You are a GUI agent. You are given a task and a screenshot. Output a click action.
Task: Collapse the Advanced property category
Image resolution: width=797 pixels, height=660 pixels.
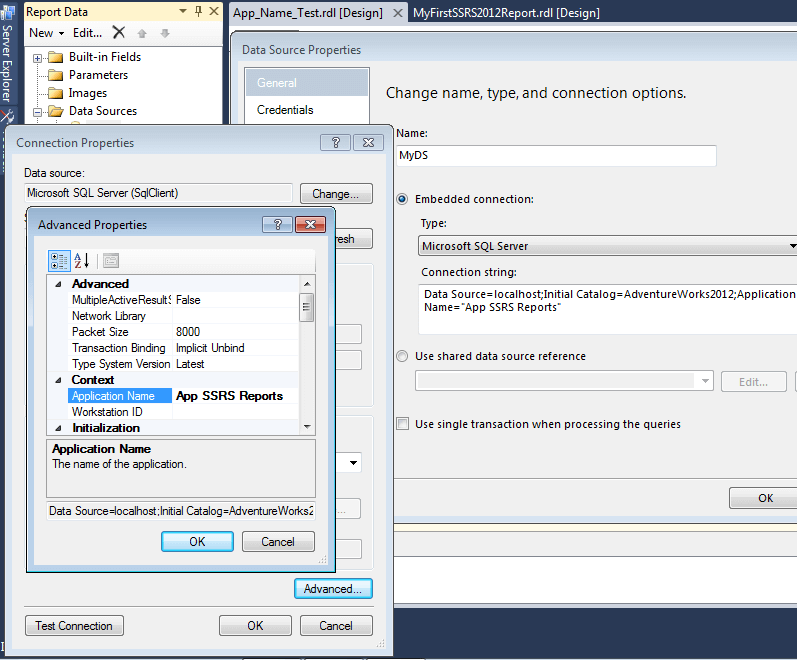[58, 284]
